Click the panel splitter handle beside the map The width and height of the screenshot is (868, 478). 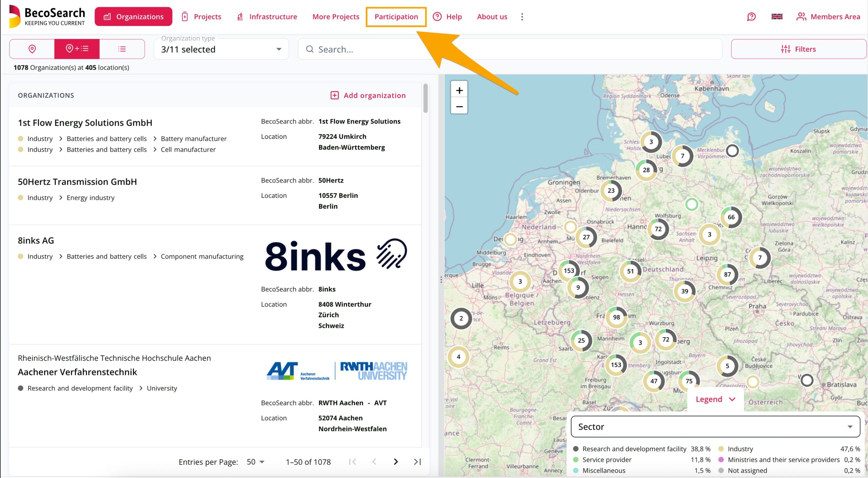click(441, 279)
